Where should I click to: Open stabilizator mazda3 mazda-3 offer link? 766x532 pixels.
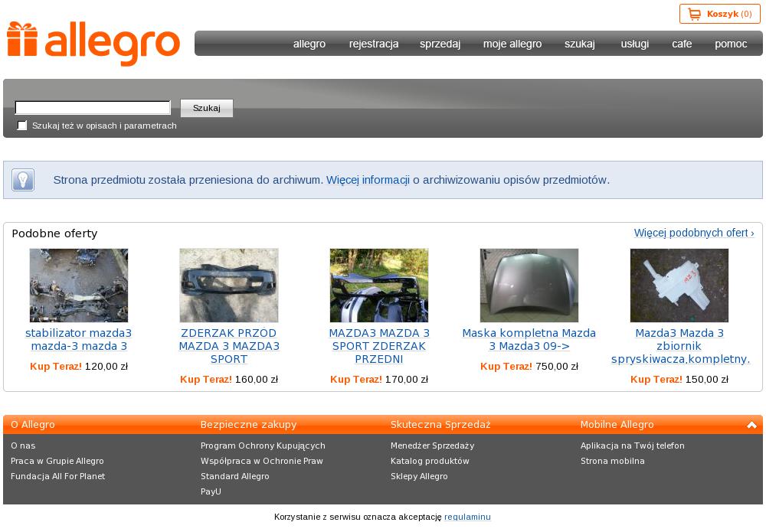tap(79, 339)
